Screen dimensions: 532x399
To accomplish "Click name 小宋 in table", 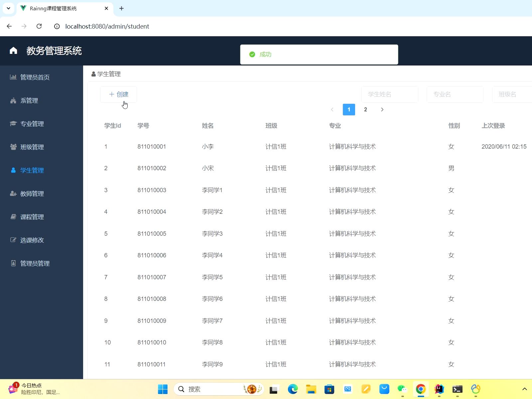I will pos(208,168).
